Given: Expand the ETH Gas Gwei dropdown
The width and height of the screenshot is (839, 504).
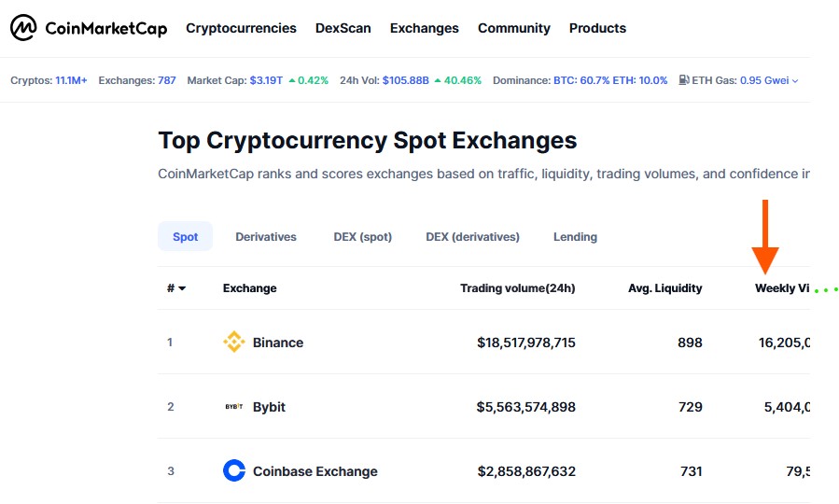Looking at the screenshot, I should pyautogui.click(x=795, y=81).
